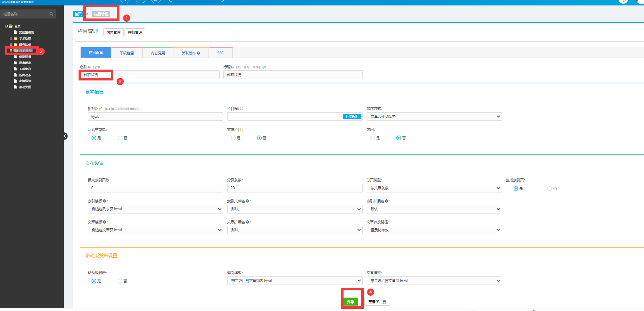The image size is (644, 311).
Task: Open the 文章存放路径 dropdown
Action: [x=434, y=230]
